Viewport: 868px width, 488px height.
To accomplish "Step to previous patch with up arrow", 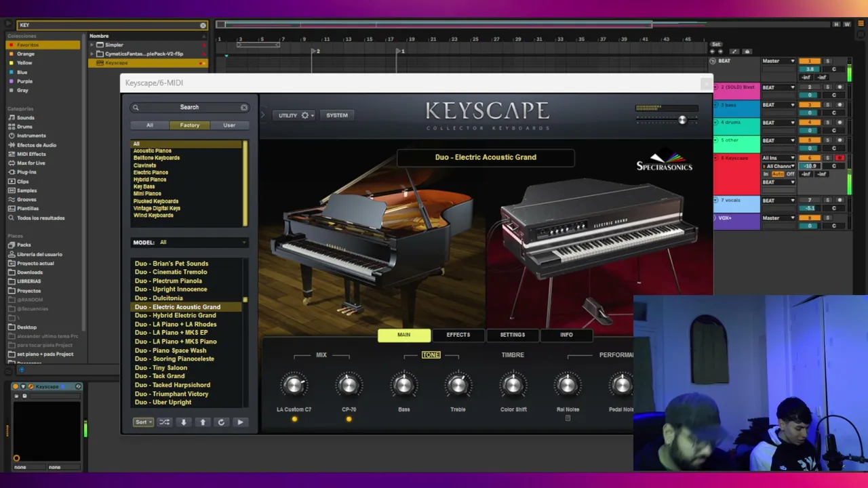I will 202,422.
